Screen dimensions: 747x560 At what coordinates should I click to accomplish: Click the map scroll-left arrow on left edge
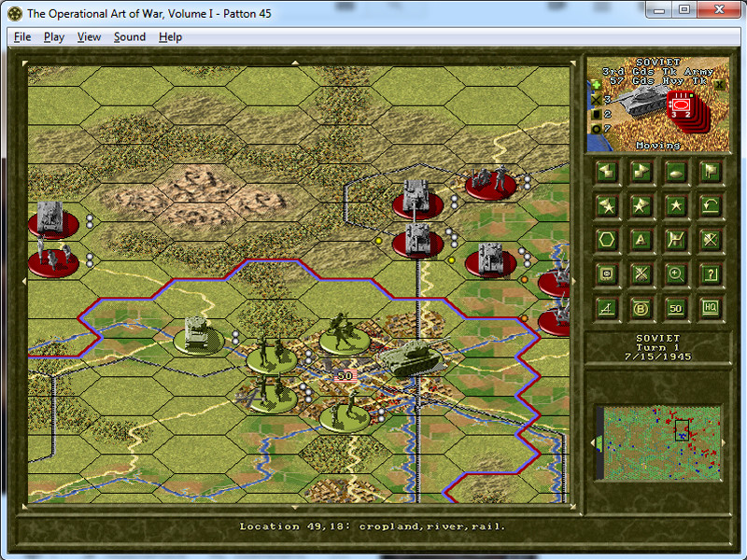coord(24,282)
